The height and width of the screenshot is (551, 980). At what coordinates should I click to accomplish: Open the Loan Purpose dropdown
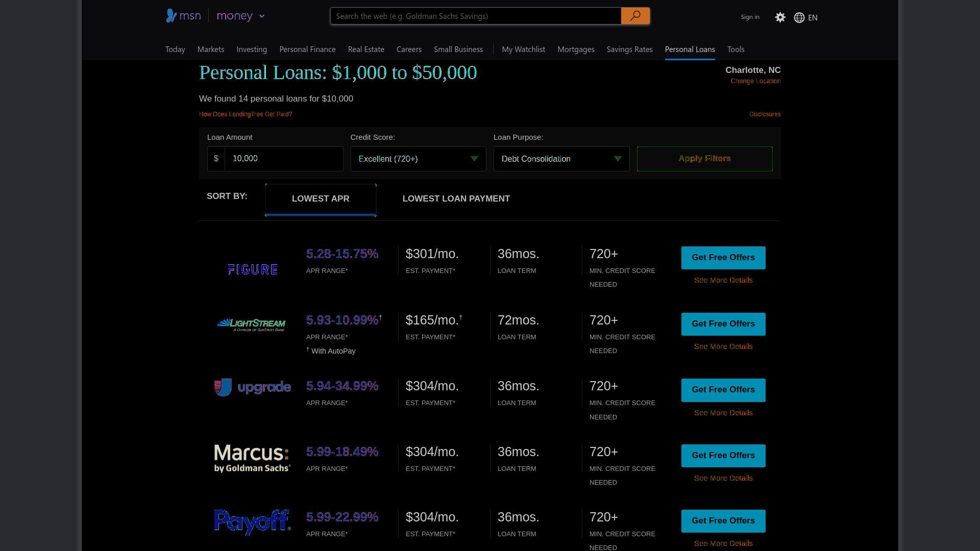[561, 159]
